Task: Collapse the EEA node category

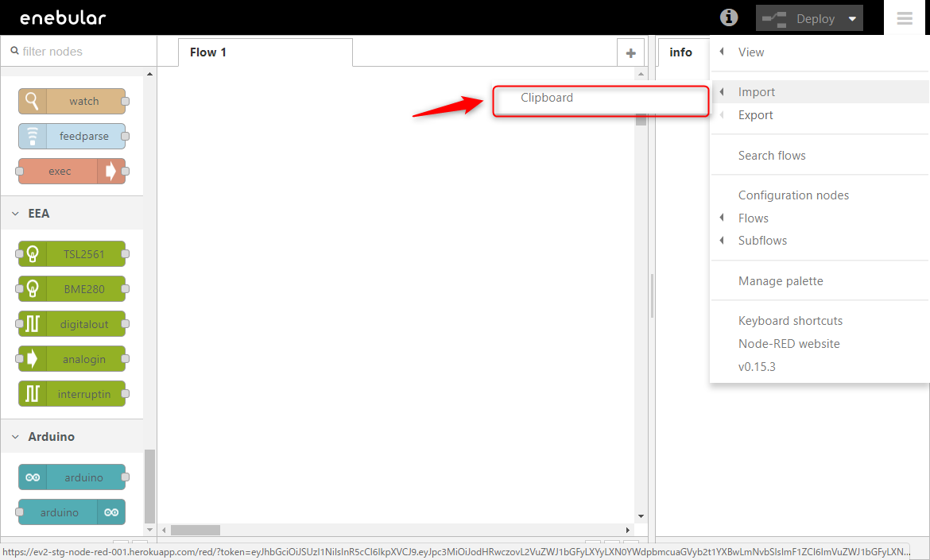Action: click(16, 214)
